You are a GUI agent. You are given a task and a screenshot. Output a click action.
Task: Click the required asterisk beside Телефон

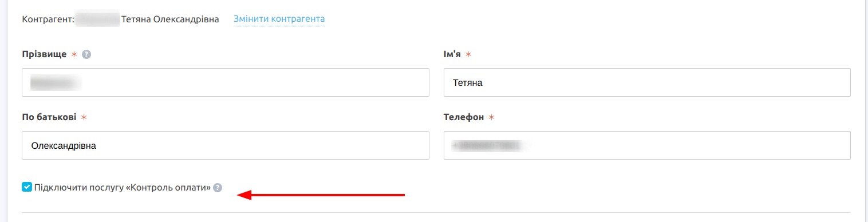(491, 117)
